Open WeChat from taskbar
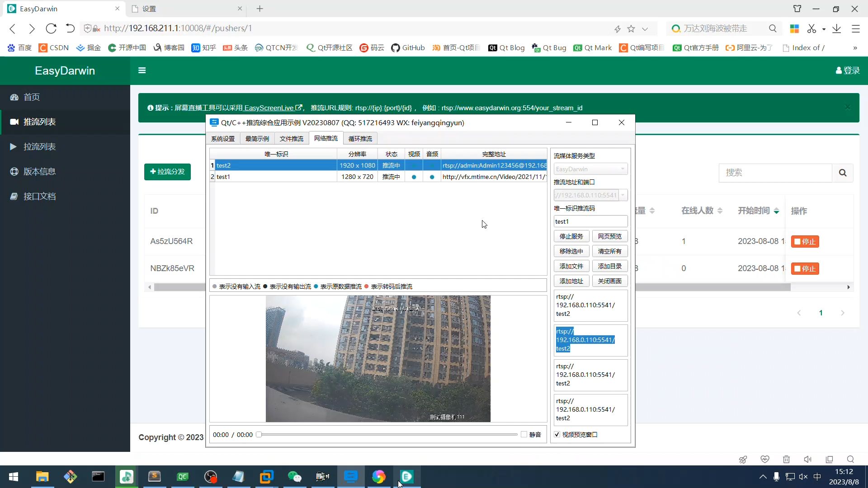The image size is (868, 488). pyautogui.click(x=295, y=477)
